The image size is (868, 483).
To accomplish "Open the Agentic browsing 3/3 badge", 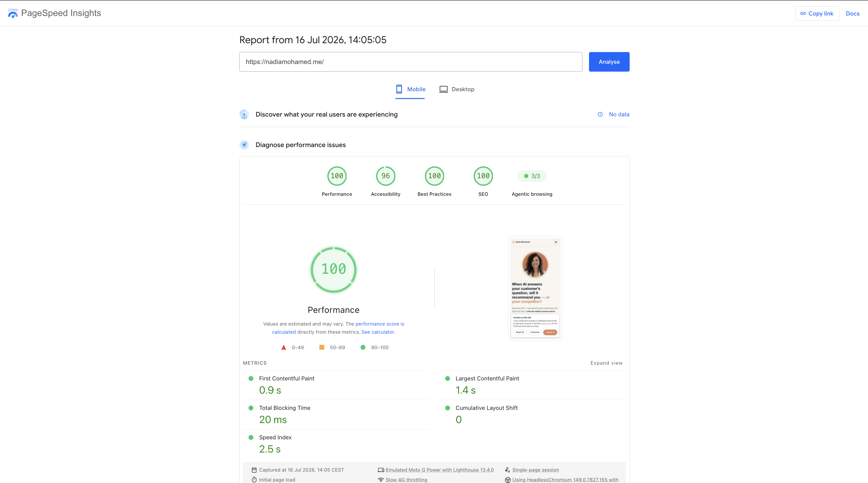I will point(532,176).
